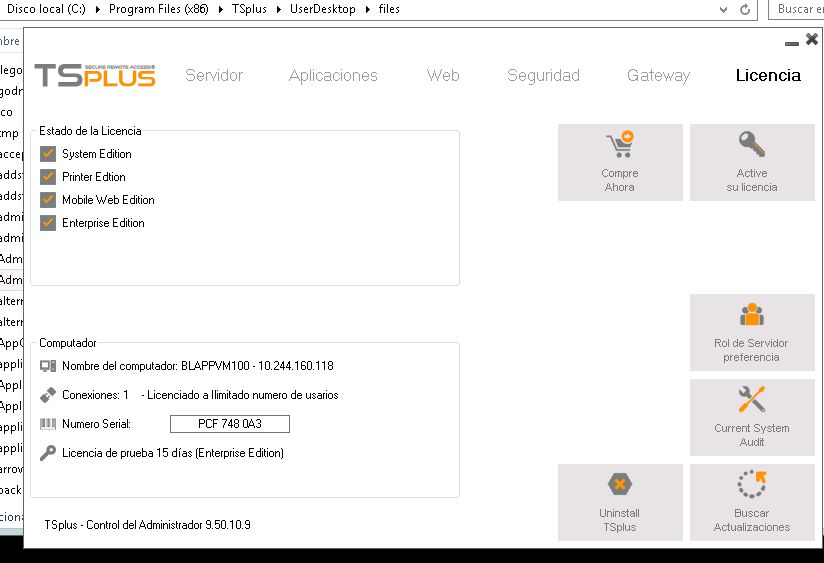This screenshot has width=824, height=563.
Task: Click the Rol de Servidor users icon
Action: point(752,314)
